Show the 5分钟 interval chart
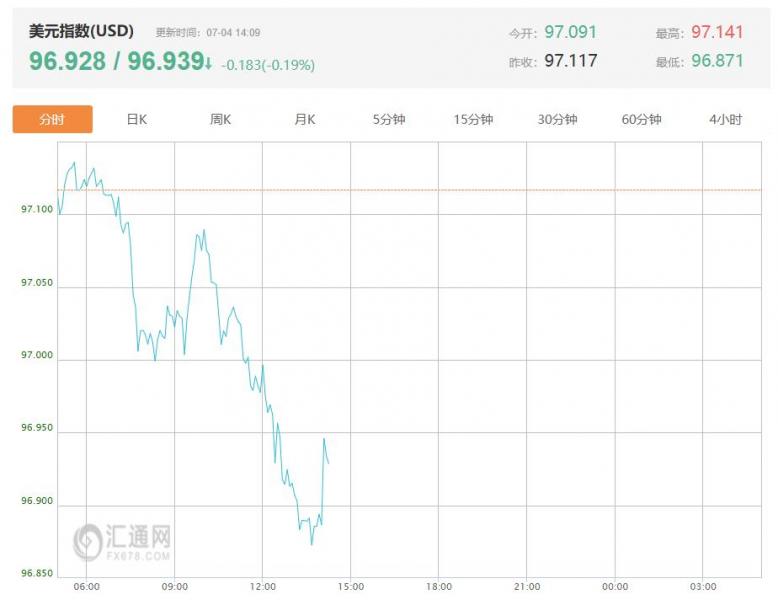The image size is (778, 600). tap(389, 119)
